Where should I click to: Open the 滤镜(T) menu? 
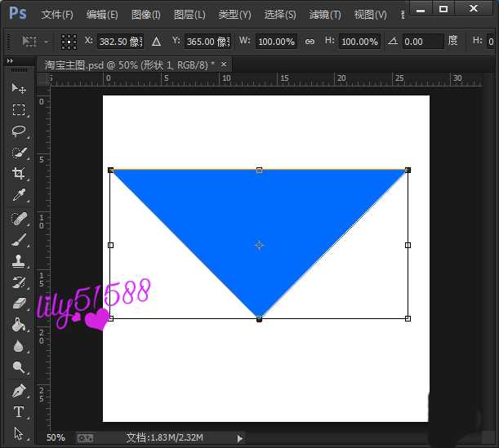[x=325, y=15]
